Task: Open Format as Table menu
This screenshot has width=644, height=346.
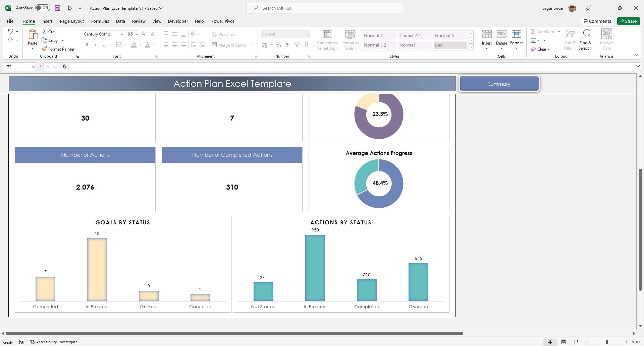Action: click(350, 40)
